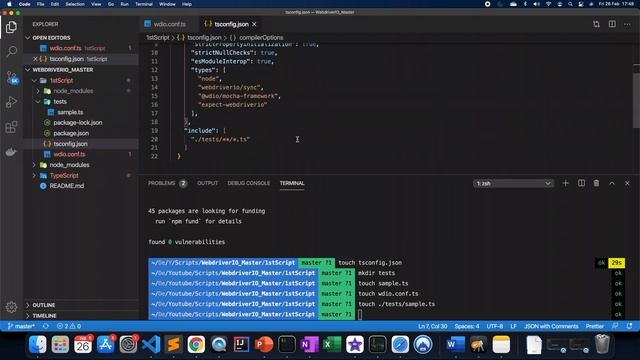
Task: Change encoding via UTF-8 status item
Action: pos(494,326)
